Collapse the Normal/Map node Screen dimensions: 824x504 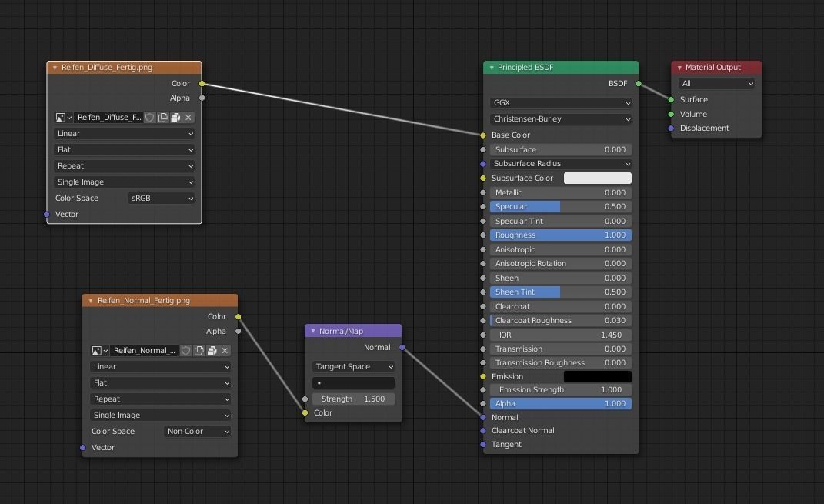click(x=312, y=331)
